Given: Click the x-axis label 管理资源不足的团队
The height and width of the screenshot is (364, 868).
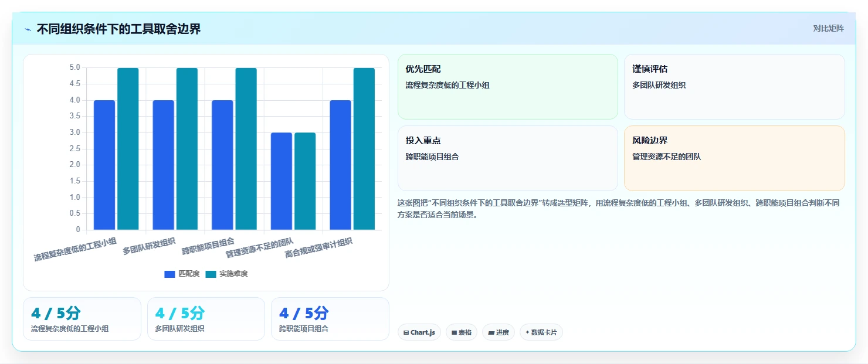Looking at the screenshot, I should click(260, 247).
